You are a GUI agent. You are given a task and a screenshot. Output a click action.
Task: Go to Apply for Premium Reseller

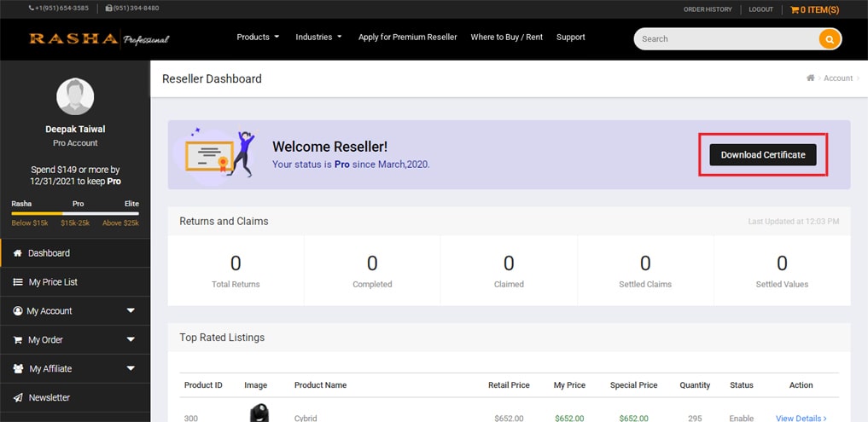pyautogui.click(x=407, y=38)
